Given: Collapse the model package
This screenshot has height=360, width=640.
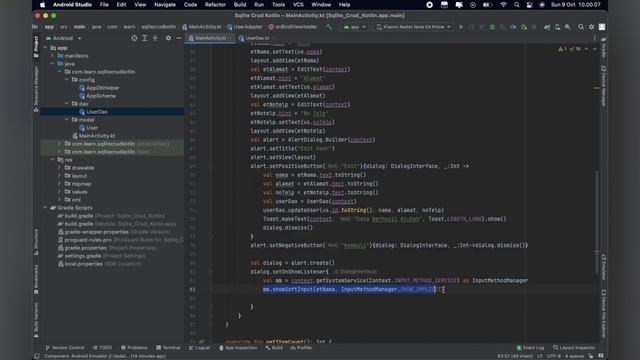Looking at the screenshot, I should coord(67,120).
